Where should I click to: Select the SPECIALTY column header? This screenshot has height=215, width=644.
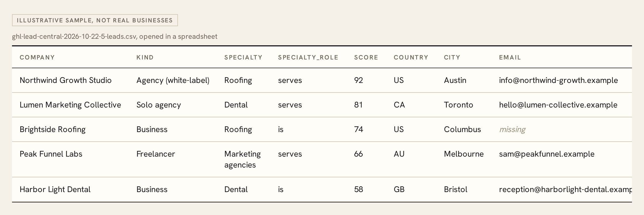(243, 57)
